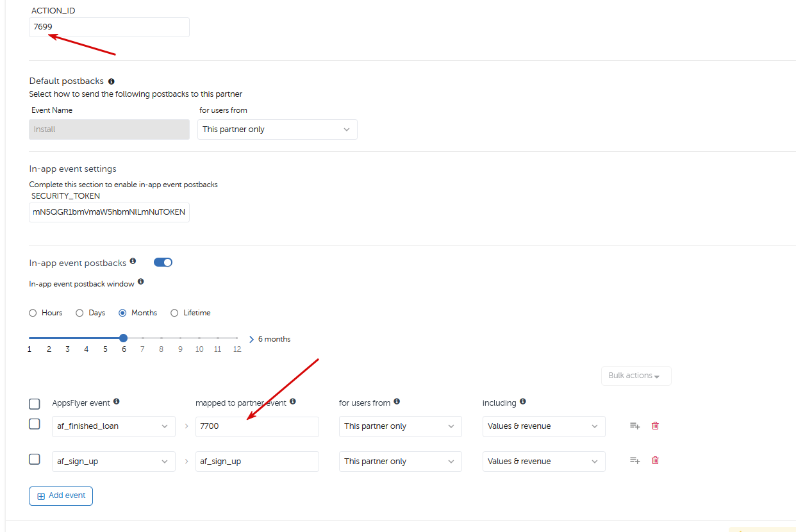This screenshot has width=796, height=532.
Task: Check the select-all events header checkbox
Action: [x=35, y=404]
